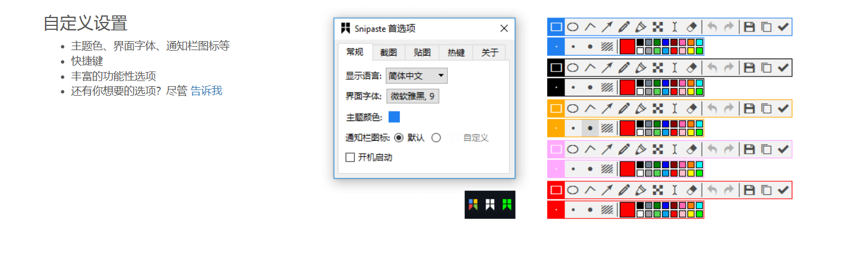
Task: Pick the text tool in the black-themed toolbar
Action: tap(675, 68)
